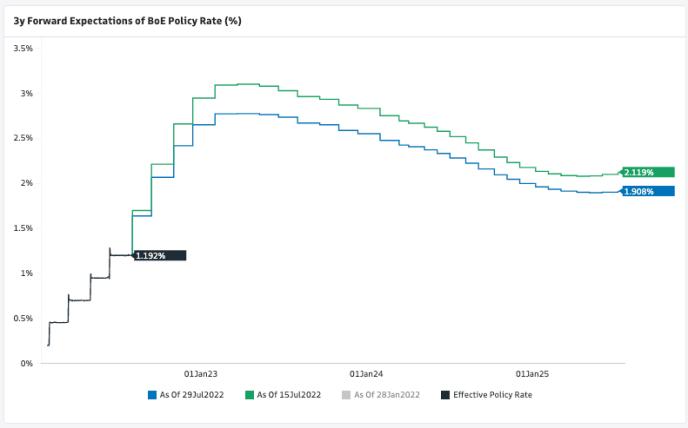Hide the As Of 29Jul2022 series label

[x=197, y=395]
